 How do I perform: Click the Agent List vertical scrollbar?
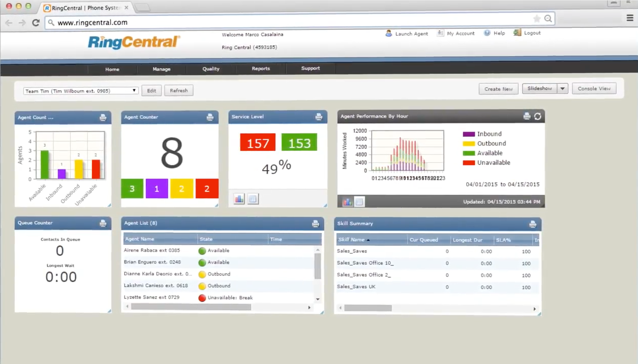tap(318, 266)
